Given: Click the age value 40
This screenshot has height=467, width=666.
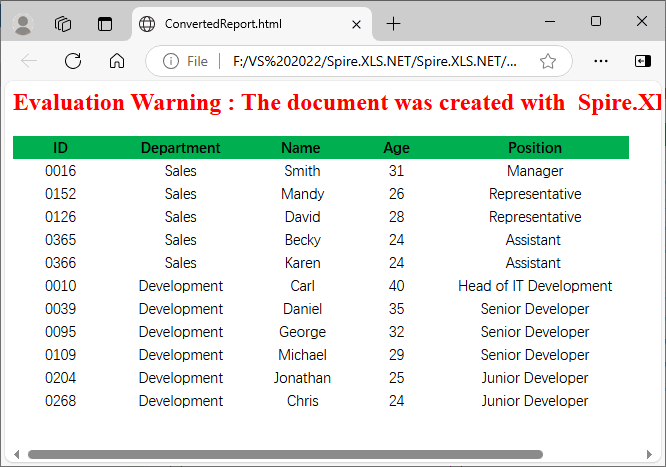Looking at the screenshot, I should [x=396, y=286].
